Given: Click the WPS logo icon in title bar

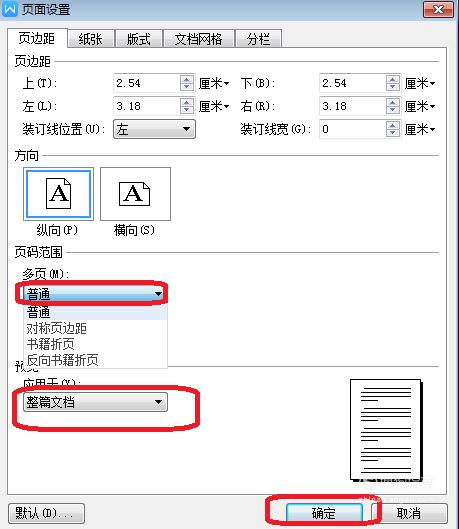Looking at the screenshot, I should [x=9, y=9].
